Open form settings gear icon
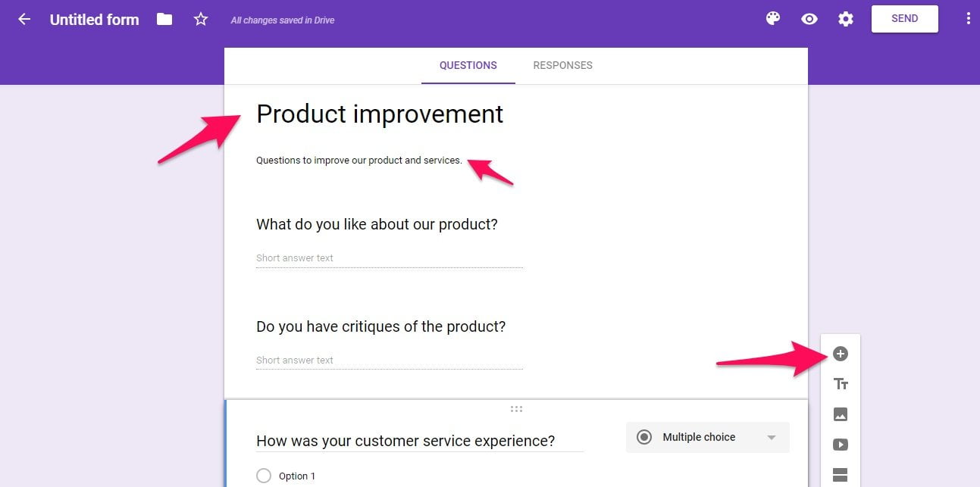This screenshot has width=980, height=487. click(x=846, y=19)
